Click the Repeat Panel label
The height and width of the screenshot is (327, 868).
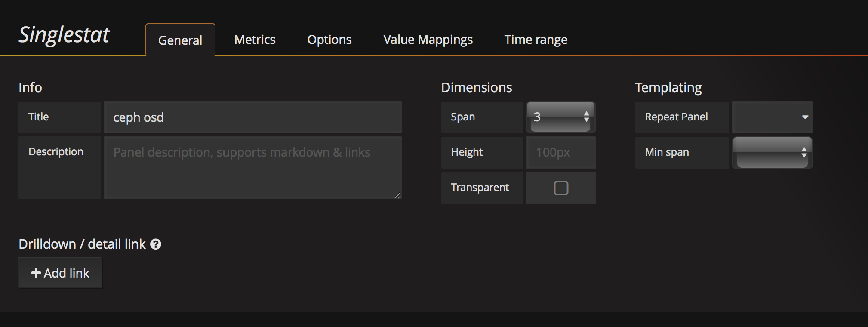click(x=676, y=117)
